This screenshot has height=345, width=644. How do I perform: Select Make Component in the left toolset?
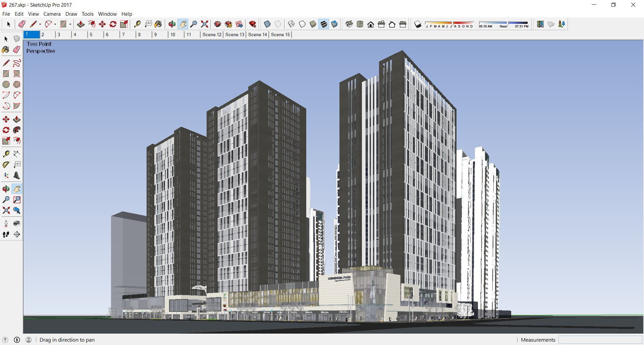coord(17,39)
